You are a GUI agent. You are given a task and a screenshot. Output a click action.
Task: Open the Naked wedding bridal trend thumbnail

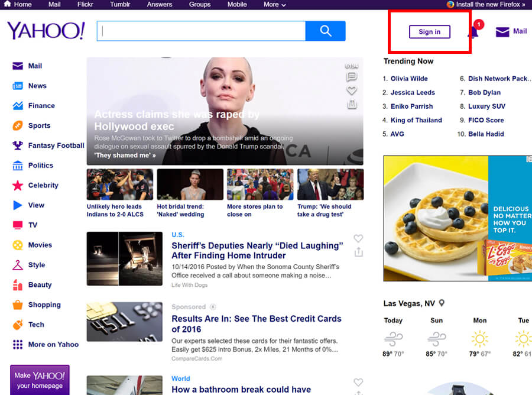coord(190,184)
